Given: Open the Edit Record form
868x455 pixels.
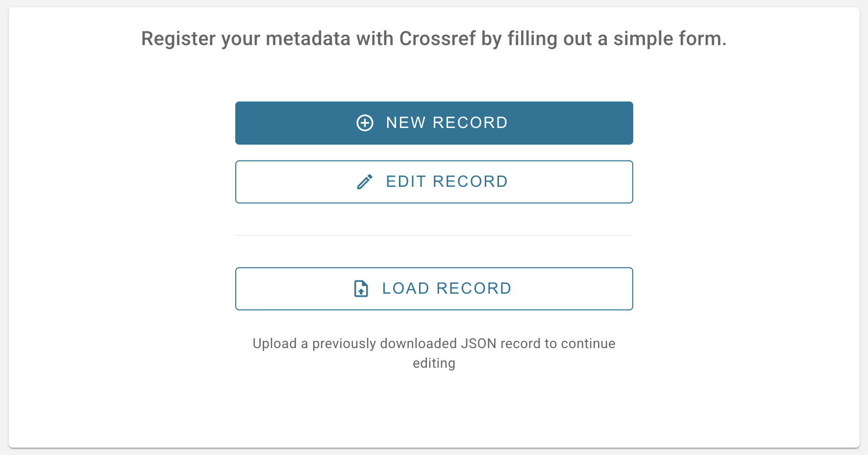Looking at the screenshot, I should pos(434,181).
